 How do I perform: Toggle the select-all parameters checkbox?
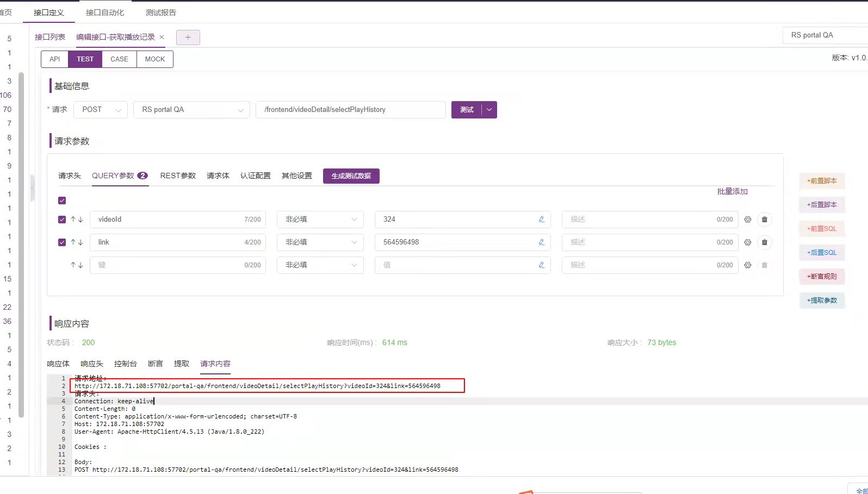click(62, 201)
